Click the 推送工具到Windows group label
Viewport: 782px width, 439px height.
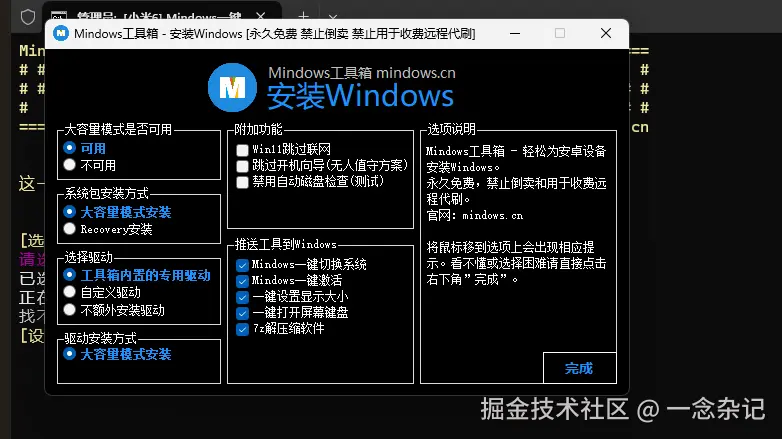(x=286, y=244)
